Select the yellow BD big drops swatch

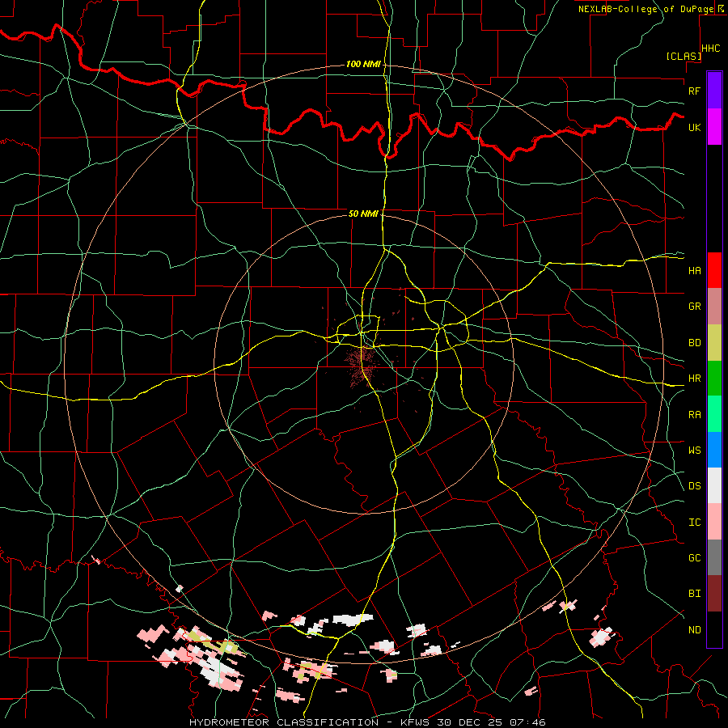pyautogui.click(x=714, y=343)
